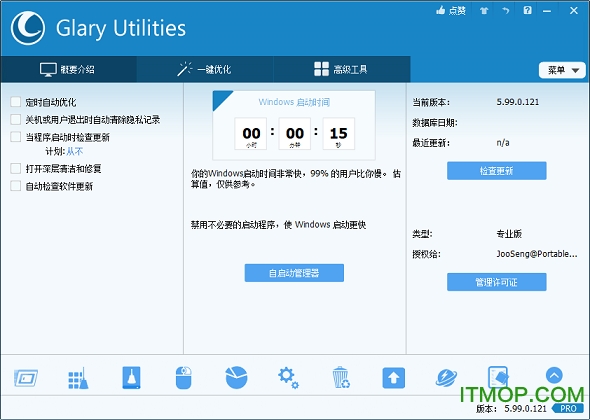590x420 pixels.
Task: Click the Glary Utilities moon logo
Action: pyautogui.click(x=28, y=28)
